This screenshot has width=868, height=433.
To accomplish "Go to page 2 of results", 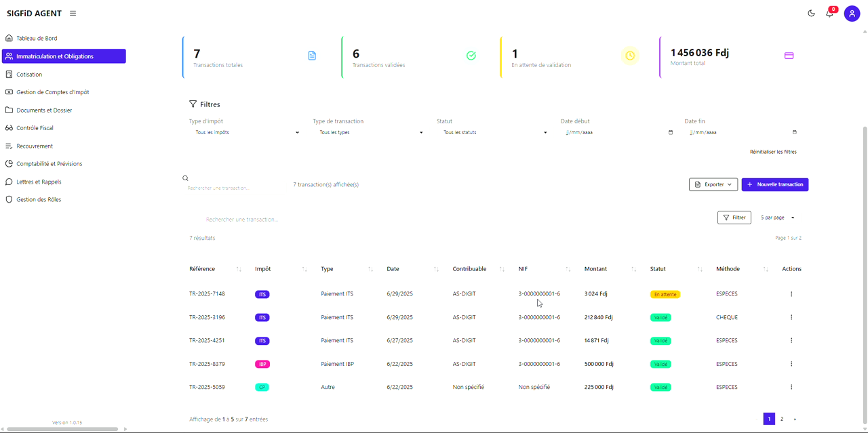I will tap(782, 419).
